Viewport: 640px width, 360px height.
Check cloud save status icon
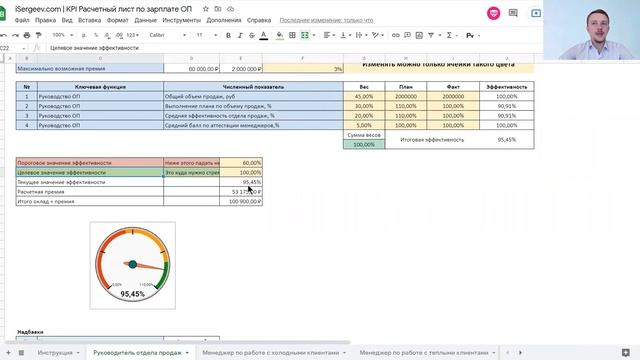click(x=230, y=9)
